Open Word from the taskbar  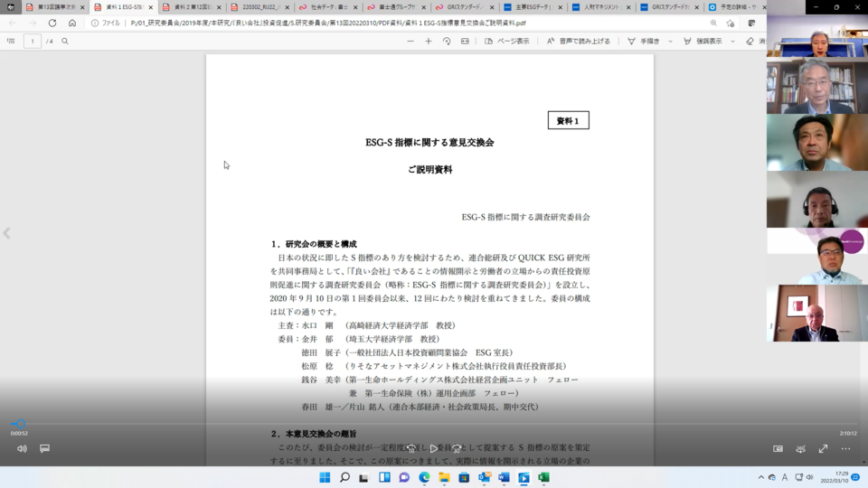[504, 477]
